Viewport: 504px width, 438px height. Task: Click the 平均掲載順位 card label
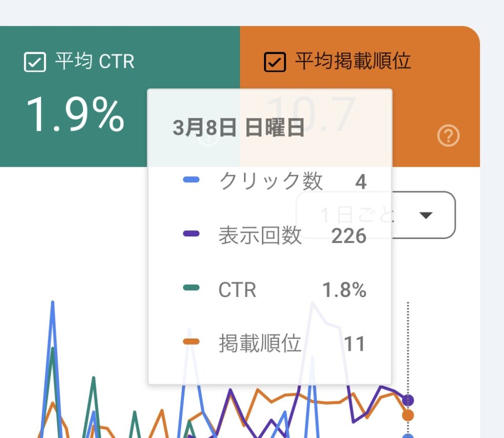(x=353, y=62)
